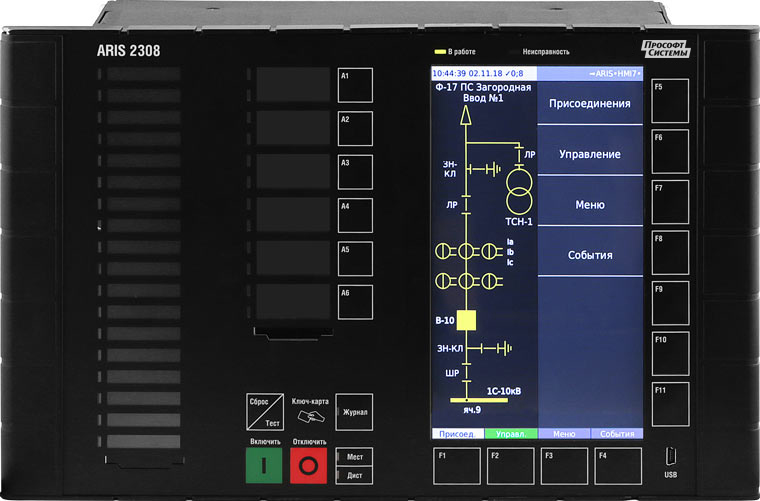The width and height of the screenshot is (760, 501).
Task: Click the red Отключить (off) button
Action: 308,465
